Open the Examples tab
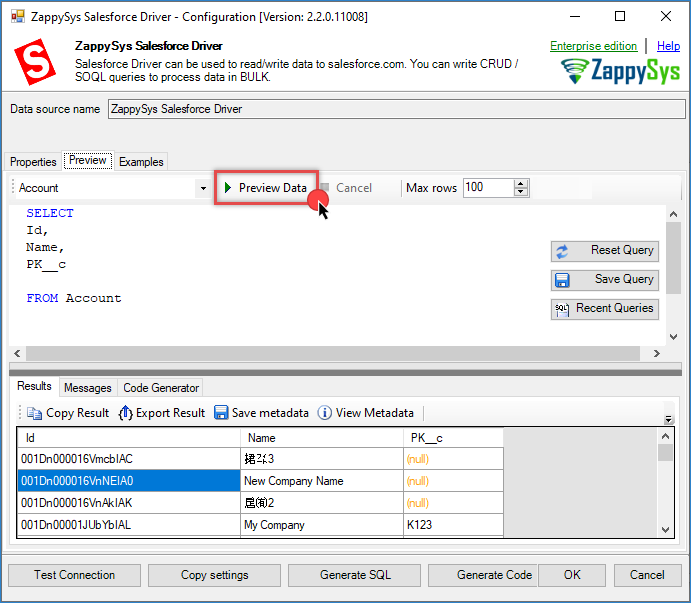This screenshot has width=691, height=603. click(141, 162)
